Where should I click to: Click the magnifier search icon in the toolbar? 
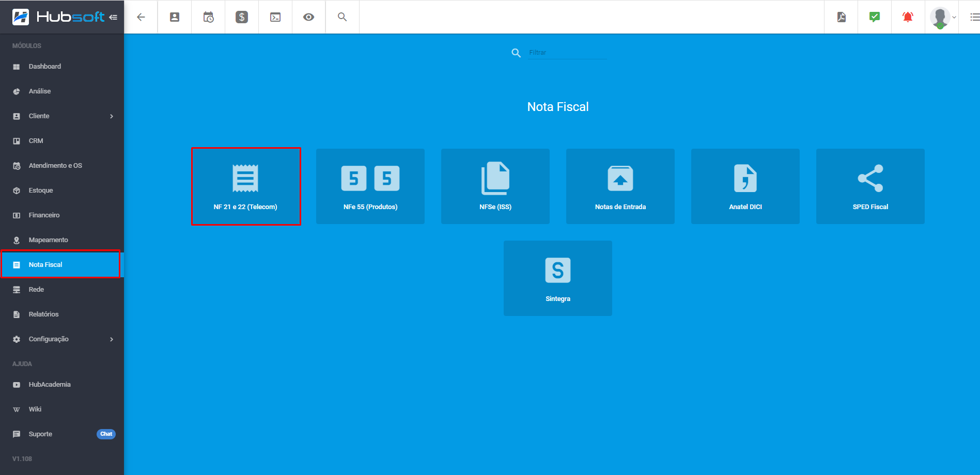[342, 17]
